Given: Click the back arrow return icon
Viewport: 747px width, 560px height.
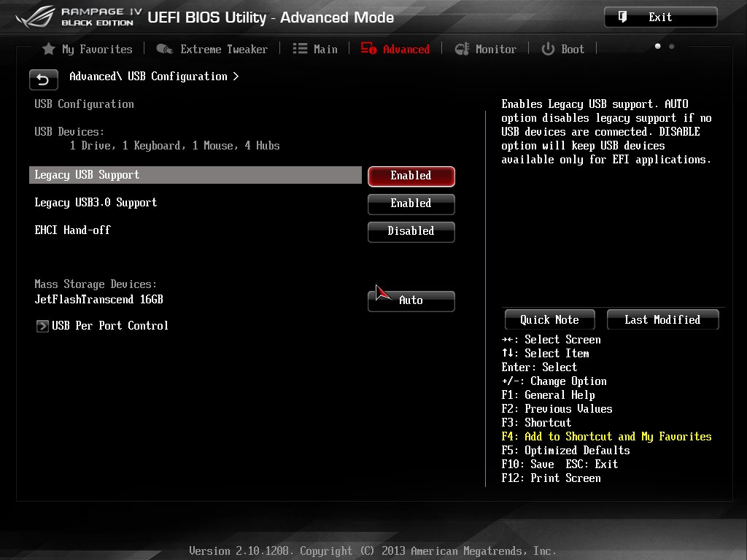Looking at the screenshot, I should tap(43, 79).
